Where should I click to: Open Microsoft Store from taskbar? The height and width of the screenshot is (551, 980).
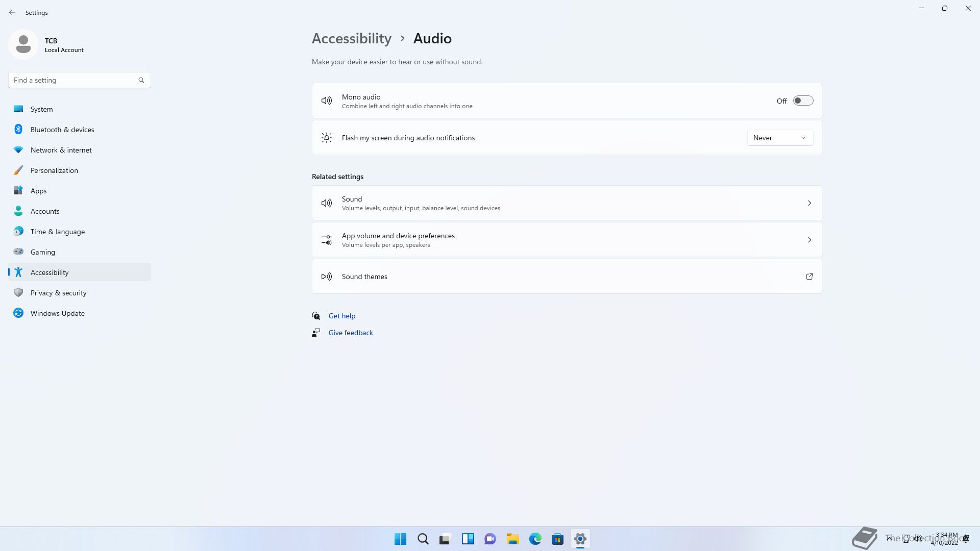click(x=558, y=539)
